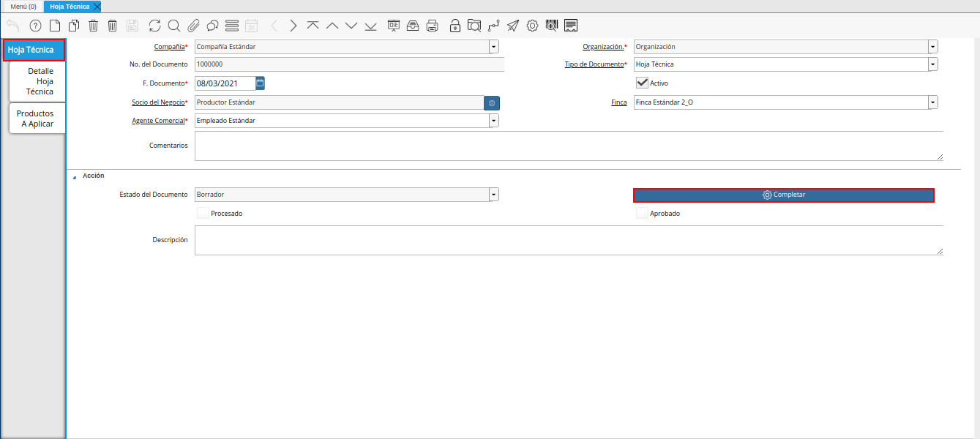
Task: Uncheck the Activo checkbox
Action: pyautogui.click(x=642, y=83)
